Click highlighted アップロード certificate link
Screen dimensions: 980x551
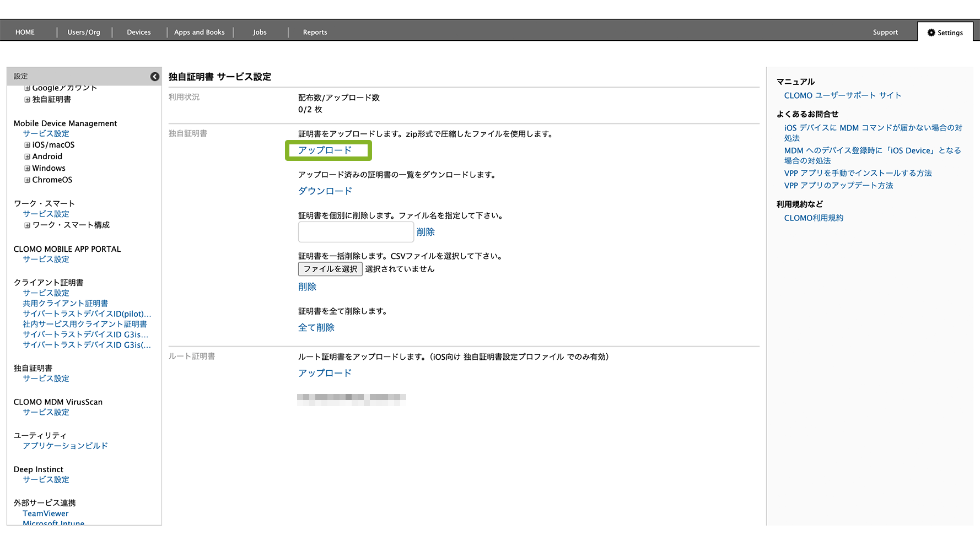[325, 150]
